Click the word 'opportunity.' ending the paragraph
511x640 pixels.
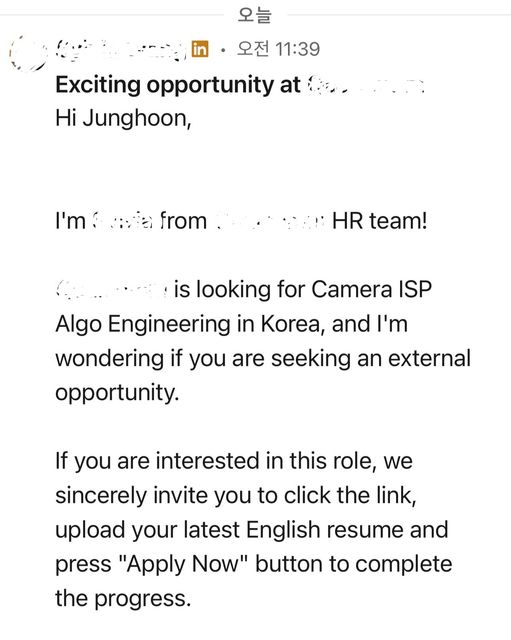click(117, 393)
